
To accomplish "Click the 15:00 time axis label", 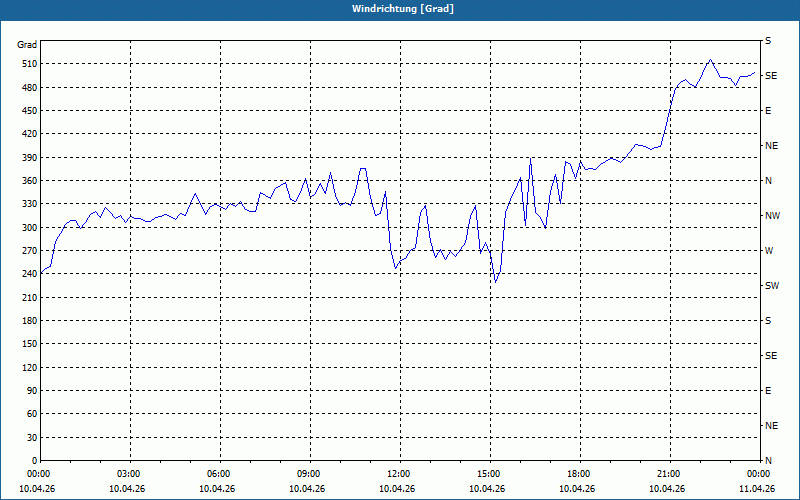I will pos(488,474).
